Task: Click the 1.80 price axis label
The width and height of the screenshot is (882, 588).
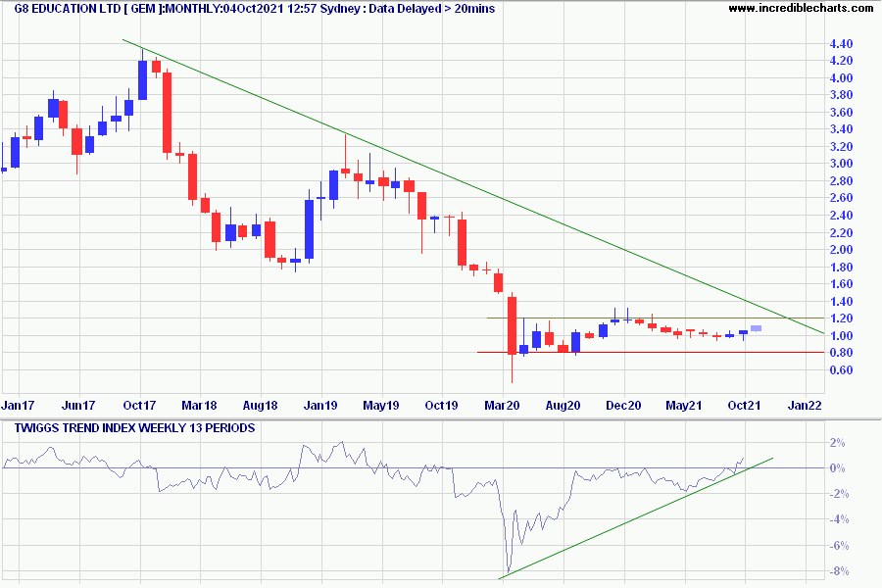Action: click(841, 268)
